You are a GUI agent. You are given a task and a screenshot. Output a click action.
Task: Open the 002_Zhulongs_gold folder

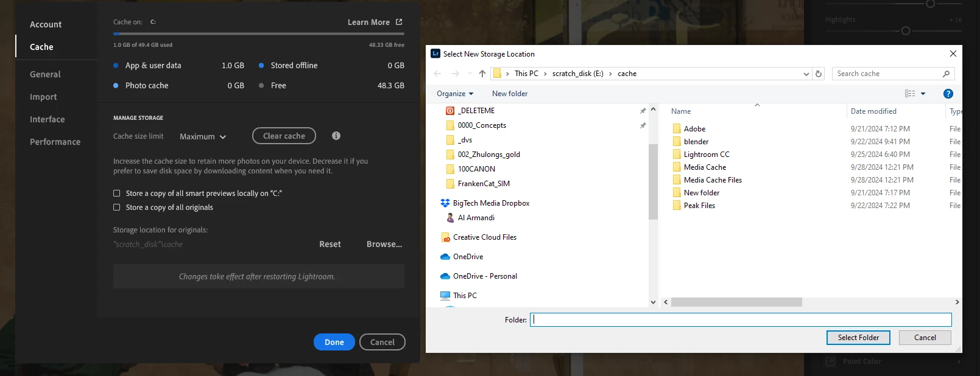488,155
